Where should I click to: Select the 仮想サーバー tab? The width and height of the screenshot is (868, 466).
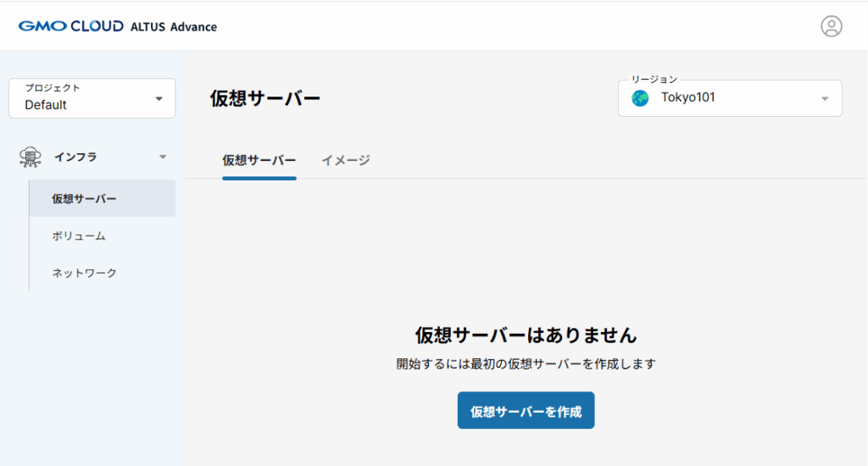coord(259,160)
